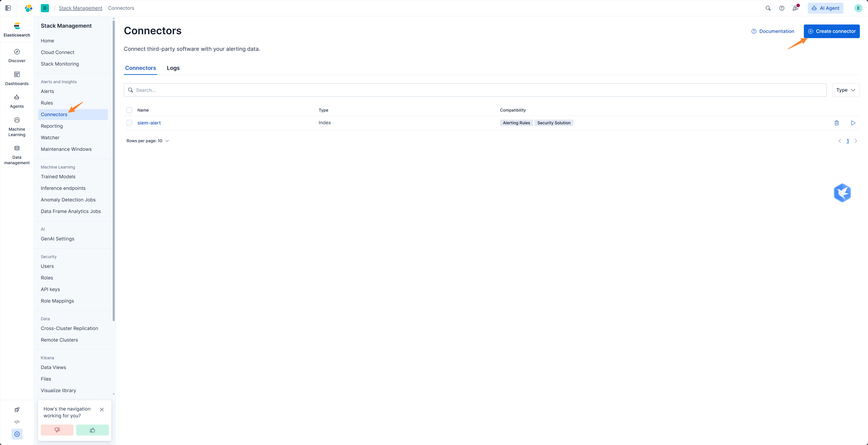The height and width of the screenshot is (445, 868).
Task: Click the thumbs up feedback button
Action: point(92,430)
